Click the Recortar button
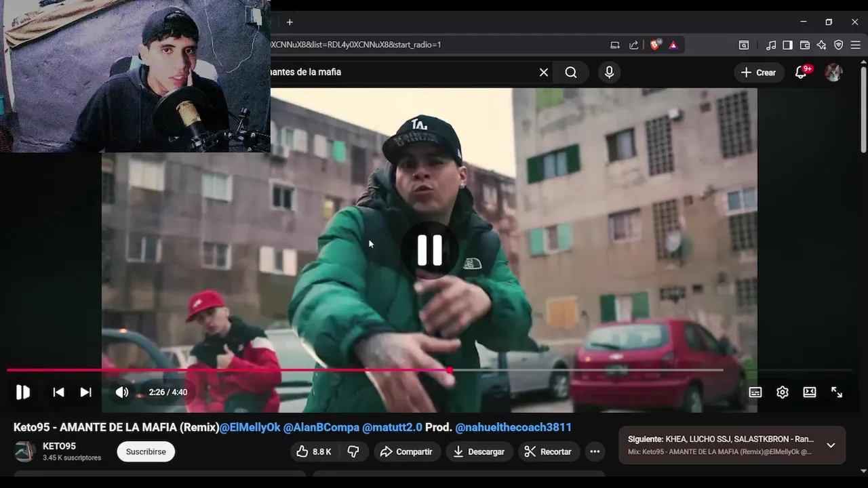The width and height of the screenshot is (868, 488). [548, 451]
